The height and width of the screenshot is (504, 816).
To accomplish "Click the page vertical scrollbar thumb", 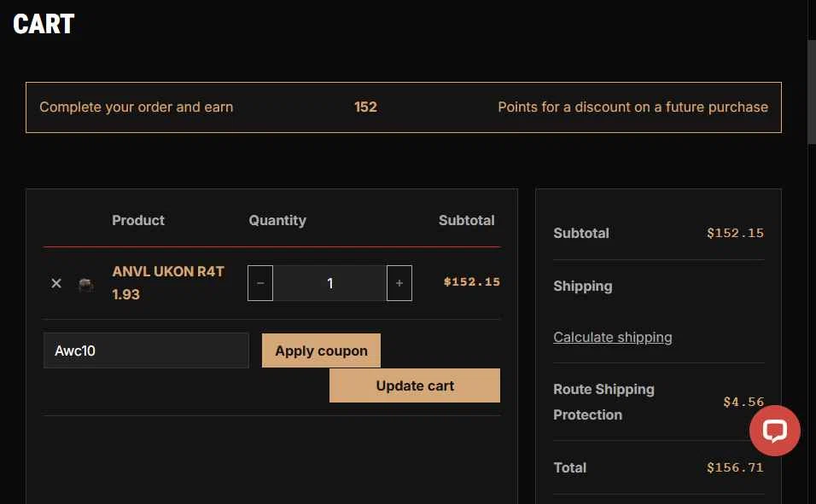I will click(812, 91).
